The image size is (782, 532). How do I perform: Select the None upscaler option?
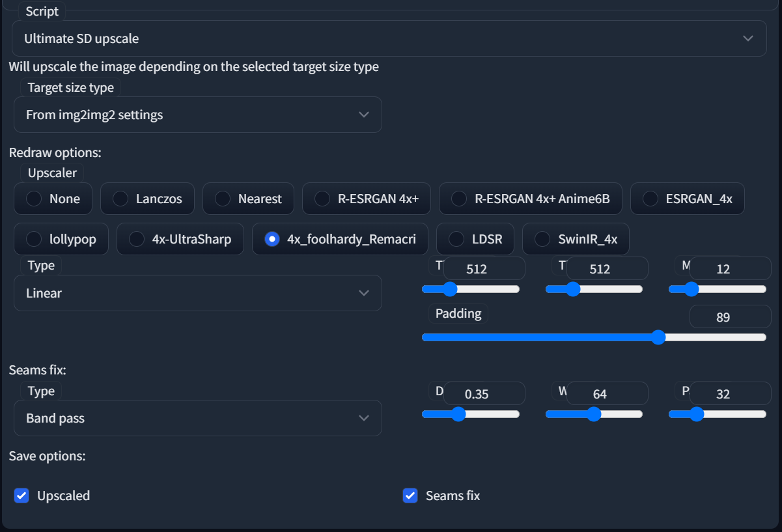coord(53,199)
